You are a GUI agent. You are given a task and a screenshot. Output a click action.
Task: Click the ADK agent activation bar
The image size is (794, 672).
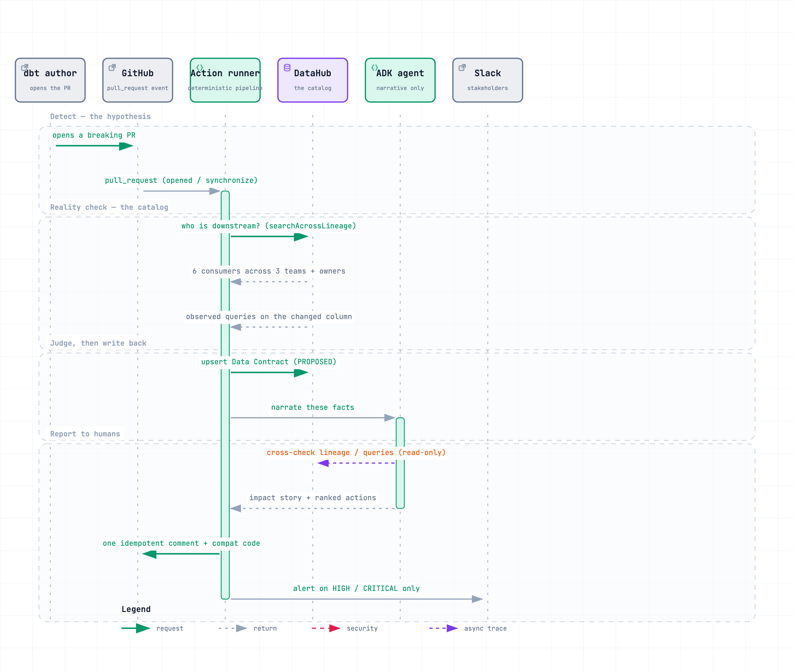[x=400, y=463]
